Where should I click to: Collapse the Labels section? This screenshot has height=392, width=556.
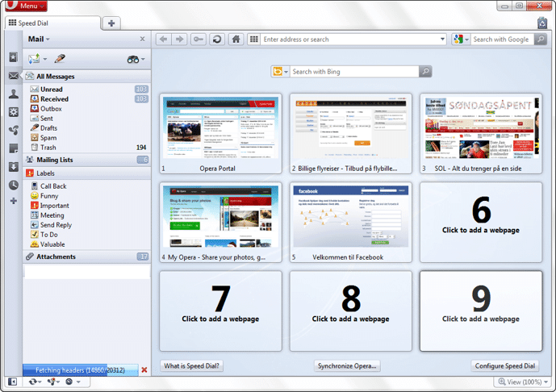coord(87,173)
